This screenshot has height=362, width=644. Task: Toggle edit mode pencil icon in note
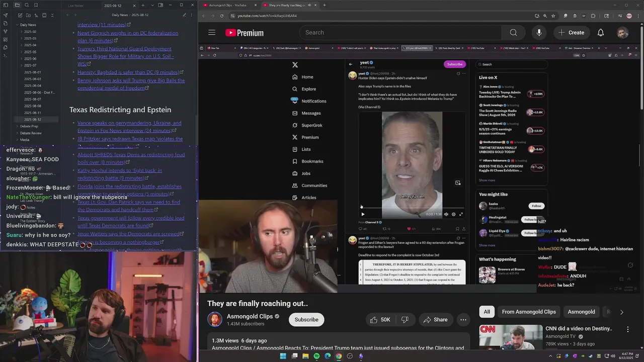click(x=184, y=15)
